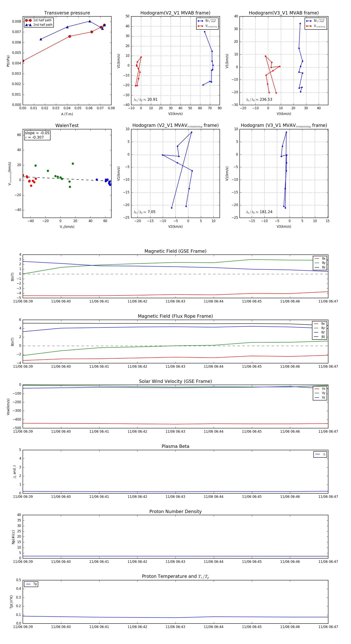
Task: Click the λ1/λ2 ≈ 7.05 annotation
Action: [144, 212]
